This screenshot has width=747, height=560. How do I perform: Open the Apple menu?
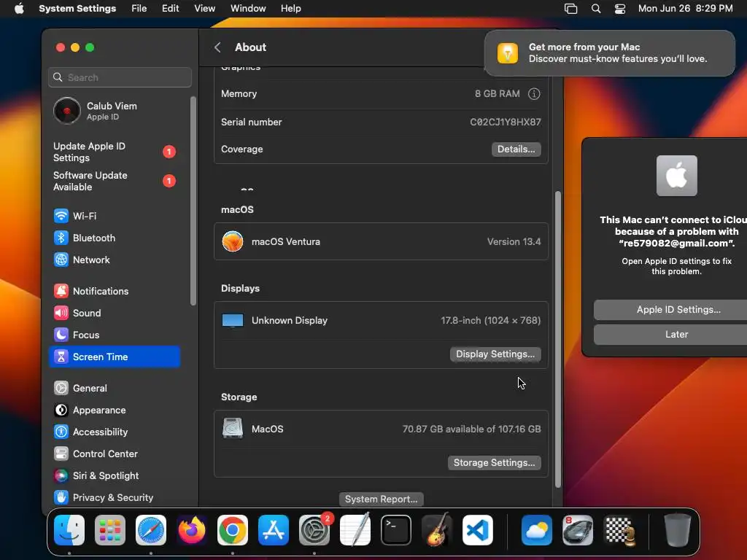pos(19,9)
